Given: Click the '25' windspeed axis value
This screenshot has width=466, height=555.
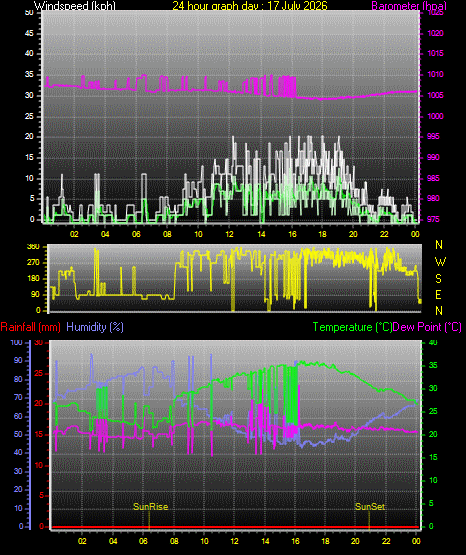Looking at the screenshot, I should coord(29,116).
